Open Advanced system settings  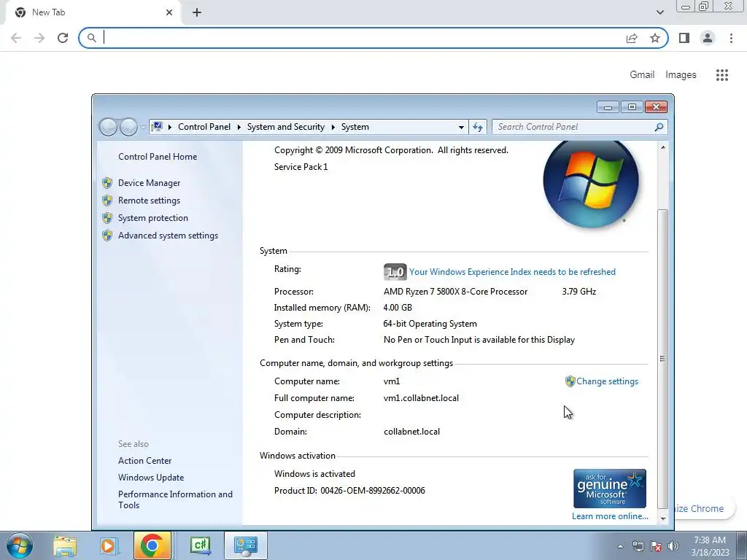169,236
